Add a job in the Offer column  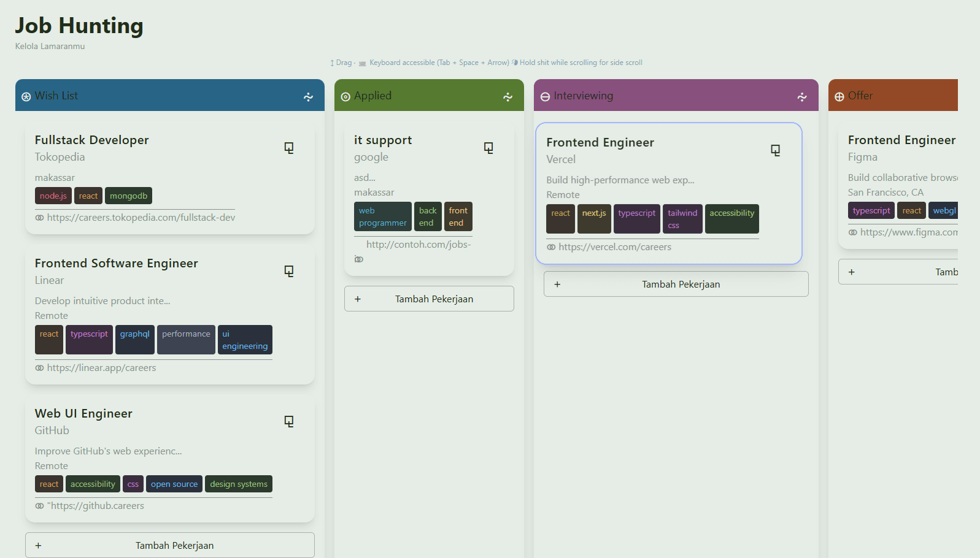tap(898, 272)
